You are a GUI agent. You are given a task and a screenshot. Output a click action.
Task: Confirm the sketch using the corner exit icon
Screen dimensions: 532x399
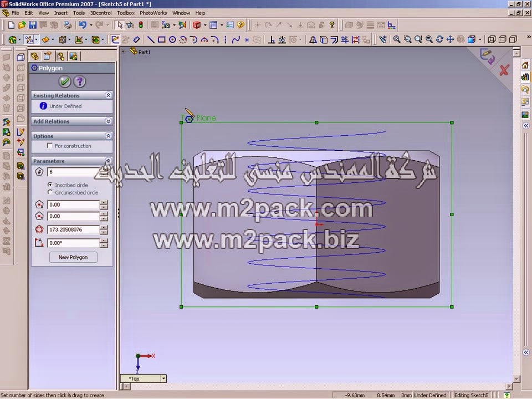click(x=487, y=57)
